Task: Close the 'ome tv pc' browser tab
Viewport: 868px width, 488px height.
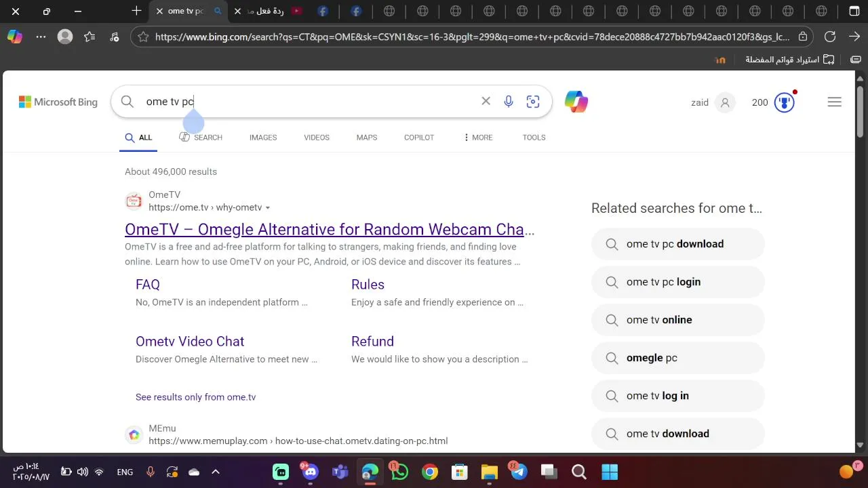Action: click(159, 12)
